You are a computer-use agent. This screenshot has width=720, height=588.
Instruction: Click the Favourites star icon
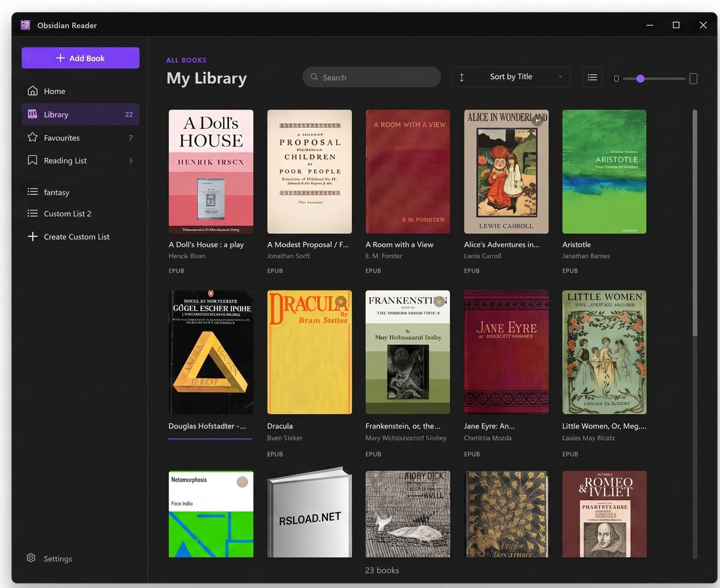tap(33, 137)
